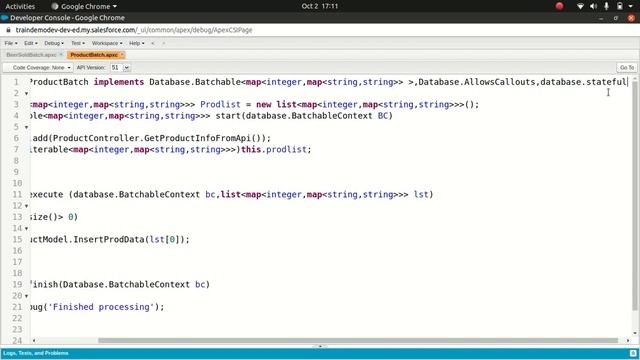
Task: Open the Edit menu
Action: [x=31, y=43]
